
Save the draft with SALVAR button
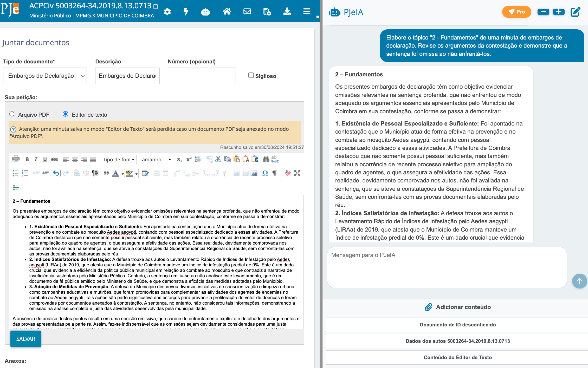26,339
